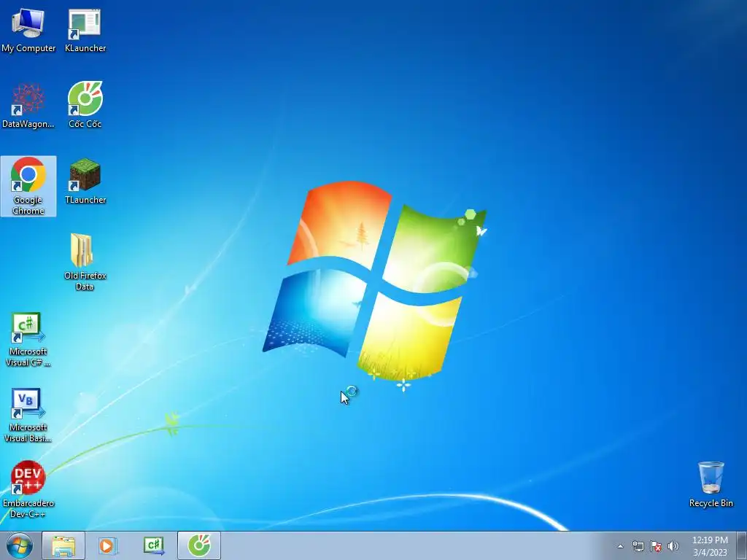Show hidden system tray icons
The height and width of the screenshot is (560, 747).
(620, 546)
